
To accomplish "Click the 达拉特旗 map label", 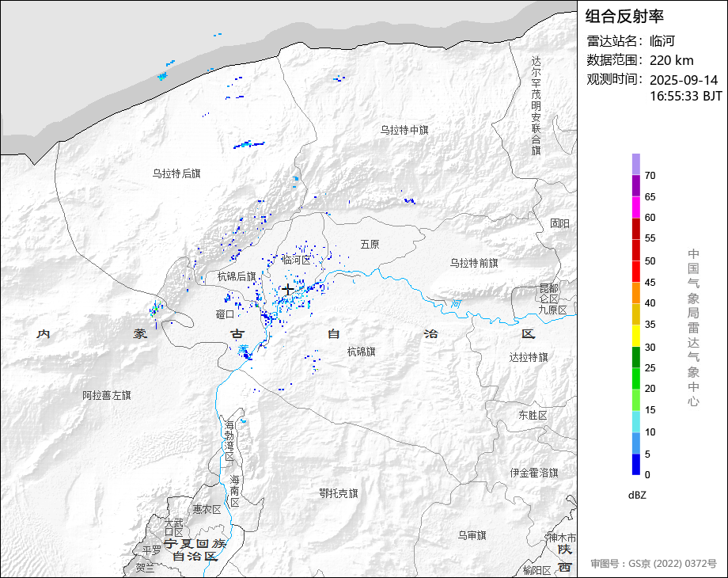I will (x=529, y=357).
